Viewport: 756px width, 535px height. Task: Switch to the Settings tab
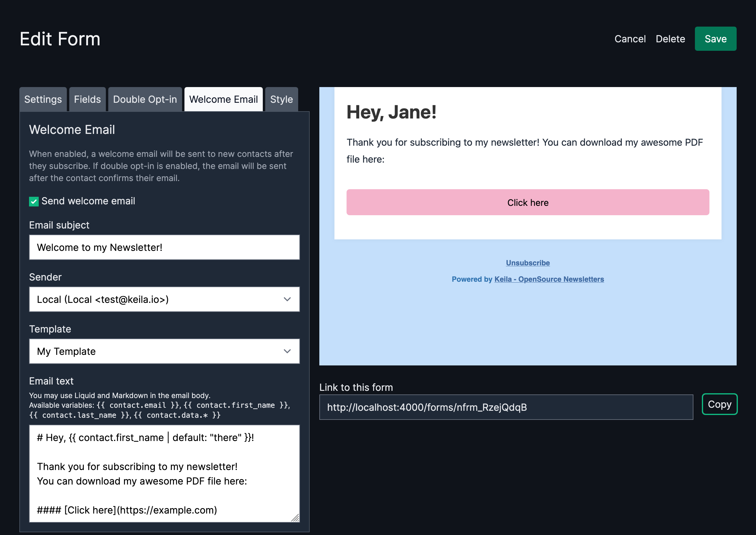pyautogui.click(x=43, y=99)
